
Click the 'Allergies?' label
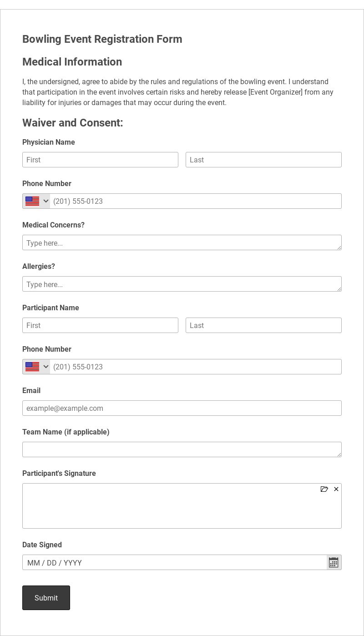(x=39, y=267)
